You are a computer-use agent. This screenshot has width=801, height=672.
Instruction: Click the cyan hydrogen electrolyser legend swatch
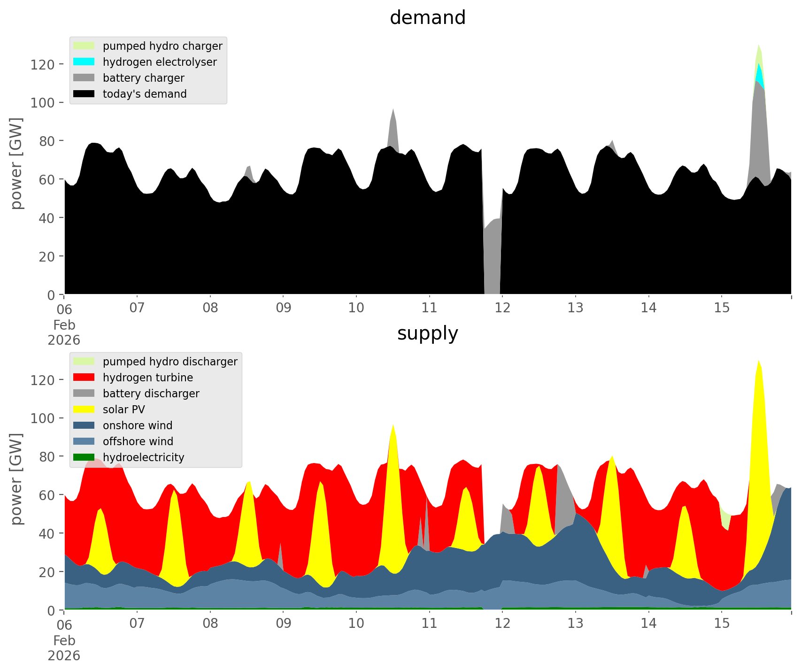coord(84,62)
